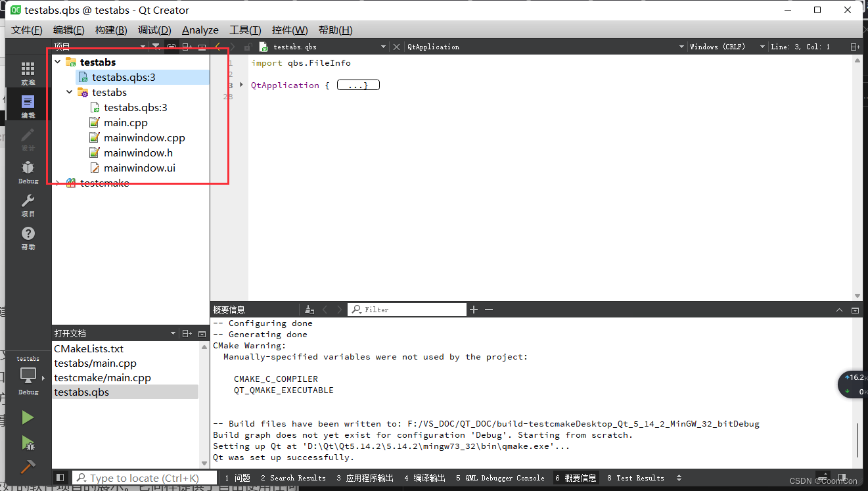
Task: Toggle the left sidebar visibility
Action: point(60,478)
